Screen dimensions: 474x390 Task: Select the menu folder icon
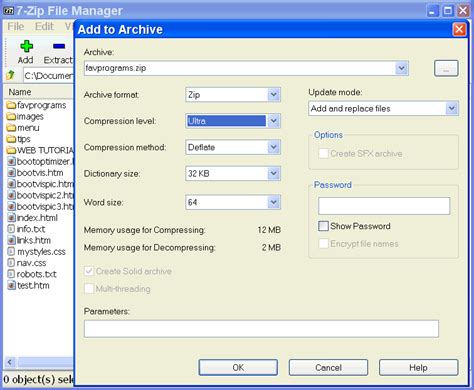tap(11, 128)
